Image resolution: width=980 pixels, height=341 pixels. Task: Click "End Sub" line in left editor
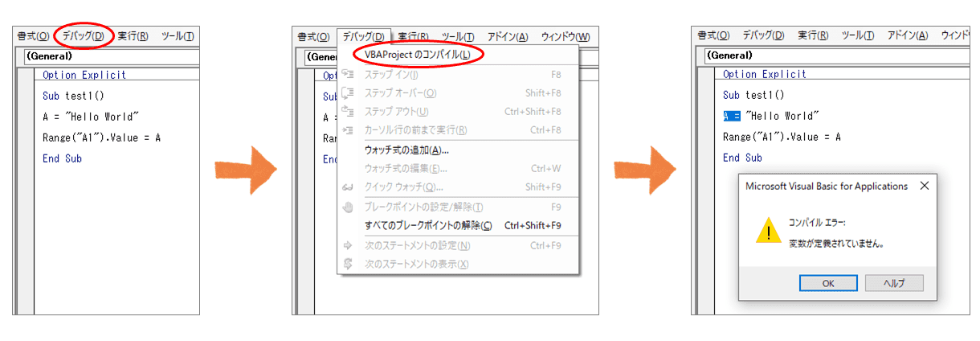point(62,158)
